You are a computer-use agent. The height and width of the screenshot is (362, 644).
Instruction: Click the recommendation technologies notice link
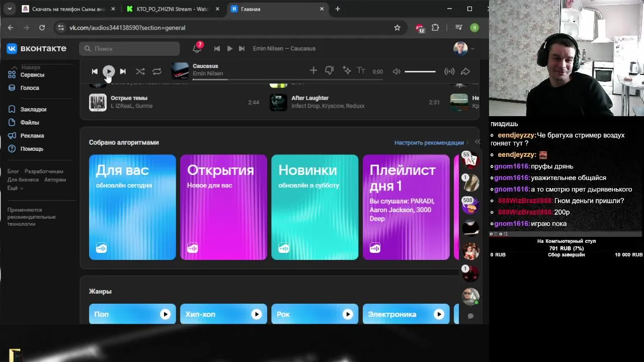point(31,217)
